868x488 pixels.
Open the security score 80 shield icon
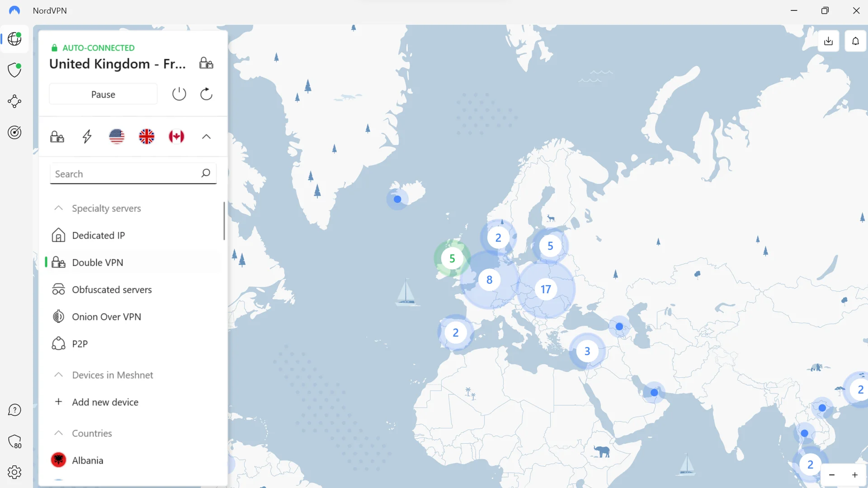(x=14, y=441)
